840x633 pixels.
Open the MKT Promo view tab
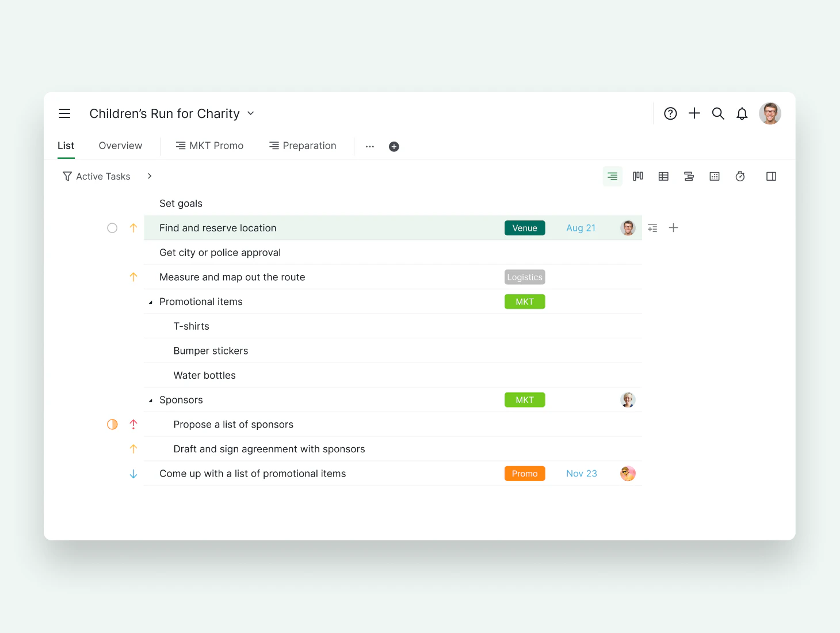[210, 146]
